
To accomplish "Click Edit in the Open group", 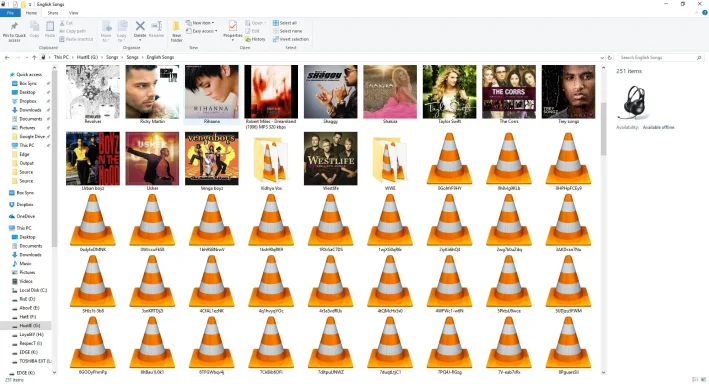I will pos(252,31).
